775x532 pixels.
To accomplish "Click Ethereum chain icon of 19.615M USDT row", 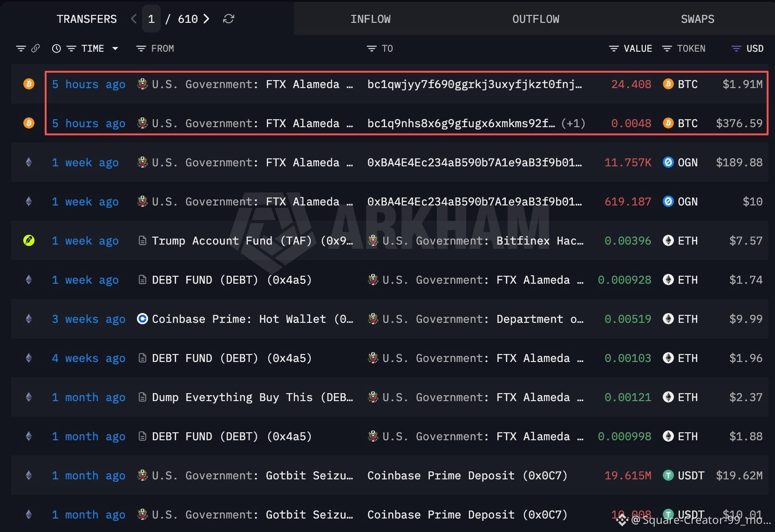I will tap(29, 475).
